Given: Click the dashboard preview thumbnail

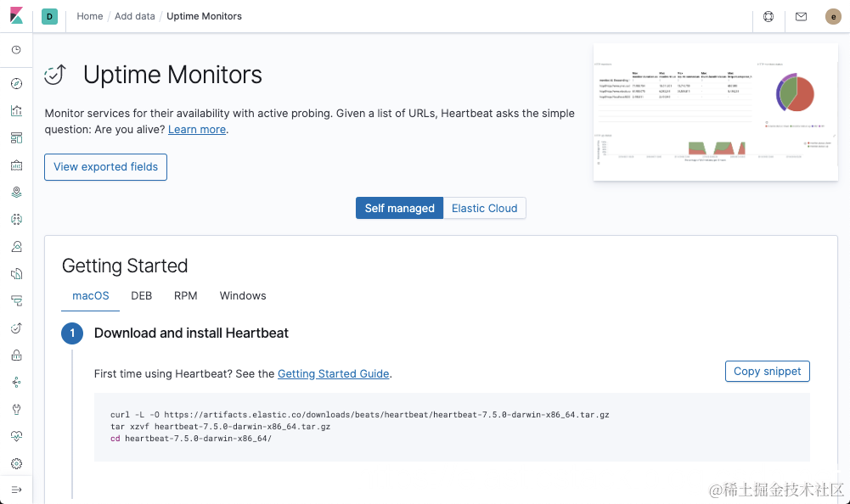Looking at the screenshot, I should pyautogui.click(x=716, y=112).
